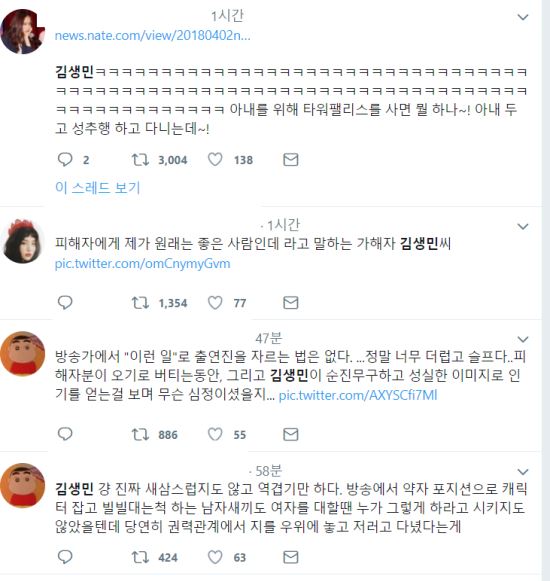Open pic.twitter.com/omCnymyGvm image link
The width and height of the screenshot is (550, 581).
click(x=143, y=264)
